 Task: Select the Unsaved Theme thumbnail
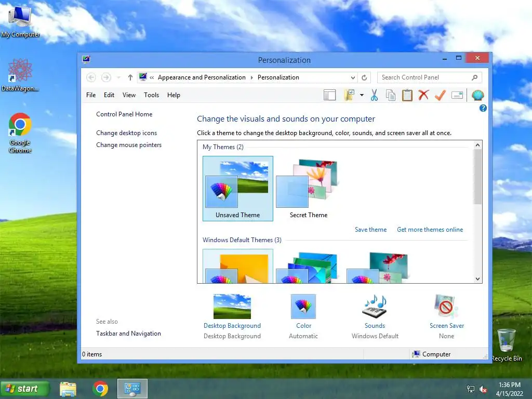pos(238,189)
